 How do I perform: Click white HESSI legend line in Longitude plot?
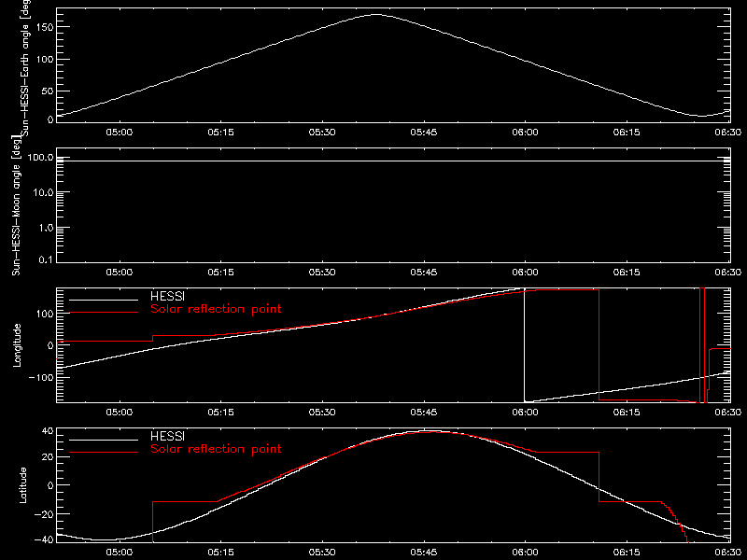(104, 300)
